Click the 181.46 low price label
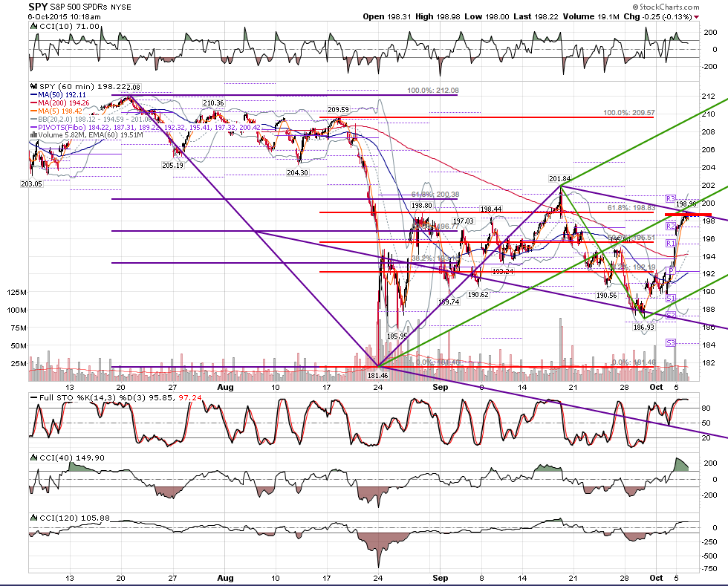This screenshot has height=586, width=728. pos(377,375)
